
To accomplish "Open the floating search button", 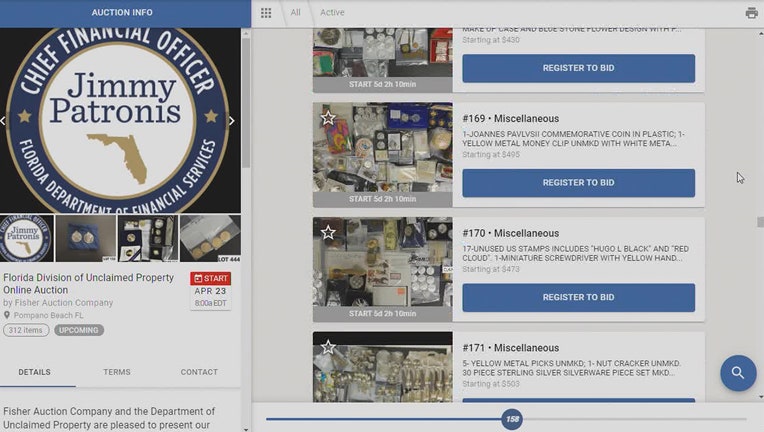I will (738, 373).
